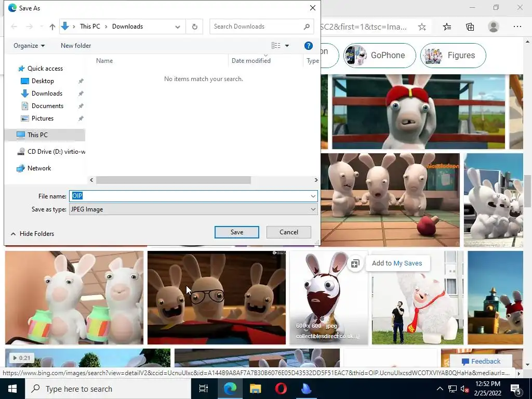
Task: Click the search magnifier in Search Downloads
Action: (307, 26)
